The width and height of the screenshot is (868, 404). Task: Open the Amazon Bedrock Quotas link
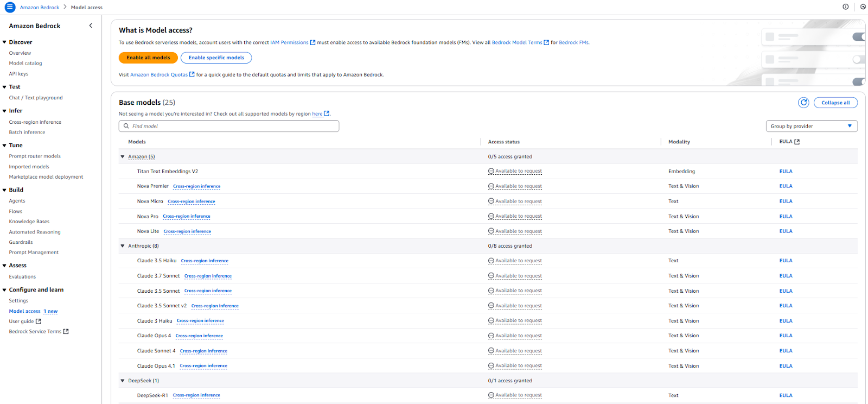(x=159, y=75)
